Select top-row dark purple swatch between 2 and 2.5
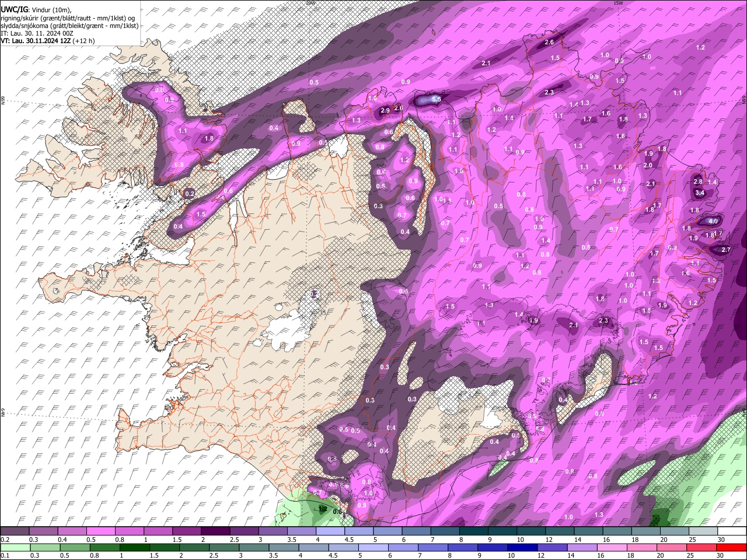The height and width of the screenshot is (560, 747). tap(215, 531)
